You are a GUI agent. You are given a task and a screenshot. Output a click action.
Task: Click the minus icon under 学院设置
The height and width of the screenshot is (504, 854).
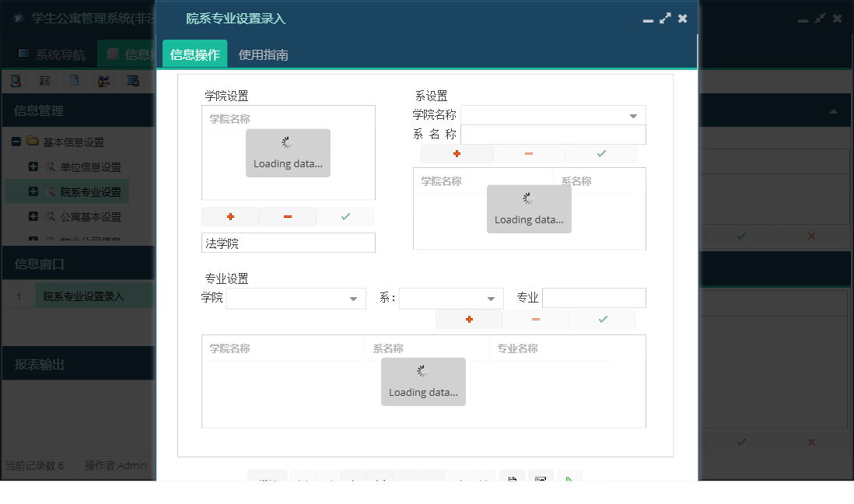click(x=287, y=216)
